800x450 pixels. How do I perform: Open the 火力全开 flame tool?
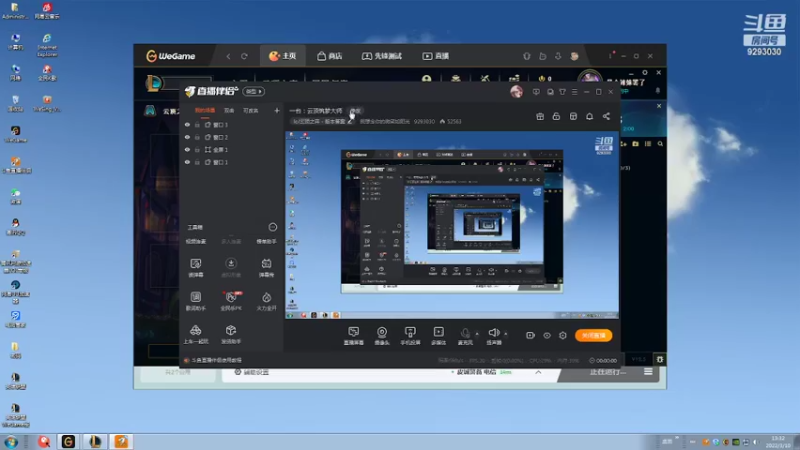tap(266, 301)
